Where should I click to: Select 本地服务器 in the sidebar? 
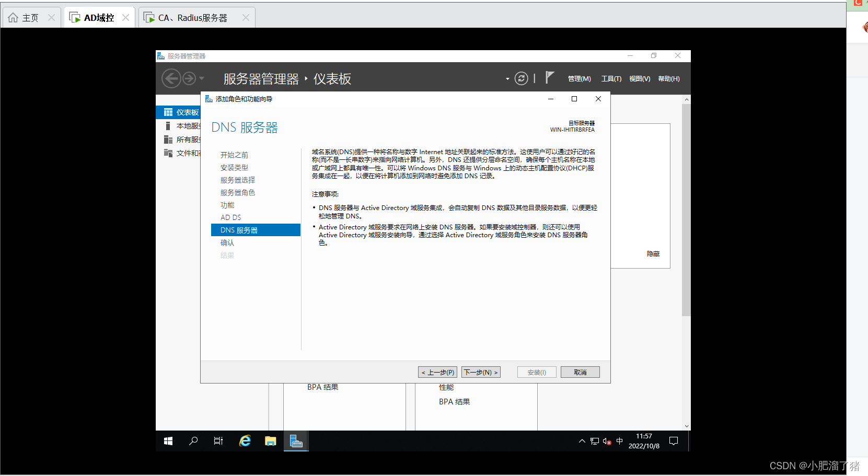point(179,126)
